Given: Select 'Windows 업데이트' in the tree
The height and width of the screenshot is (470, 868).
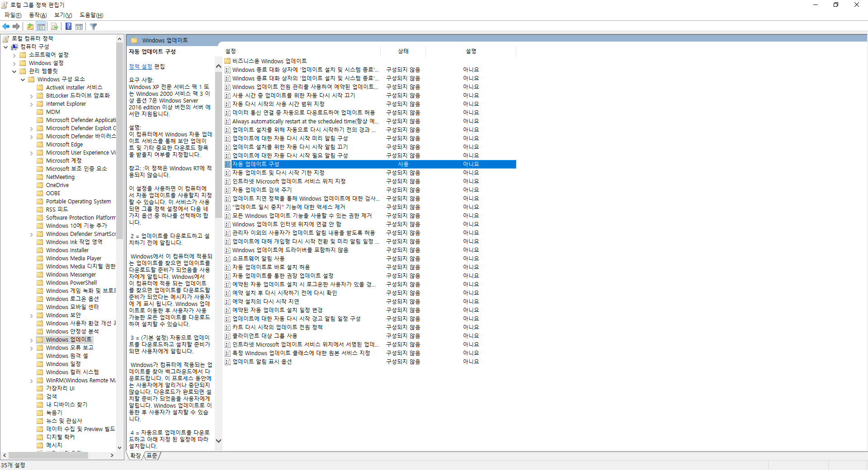Looking at the screenshot, I should [69, 340].
